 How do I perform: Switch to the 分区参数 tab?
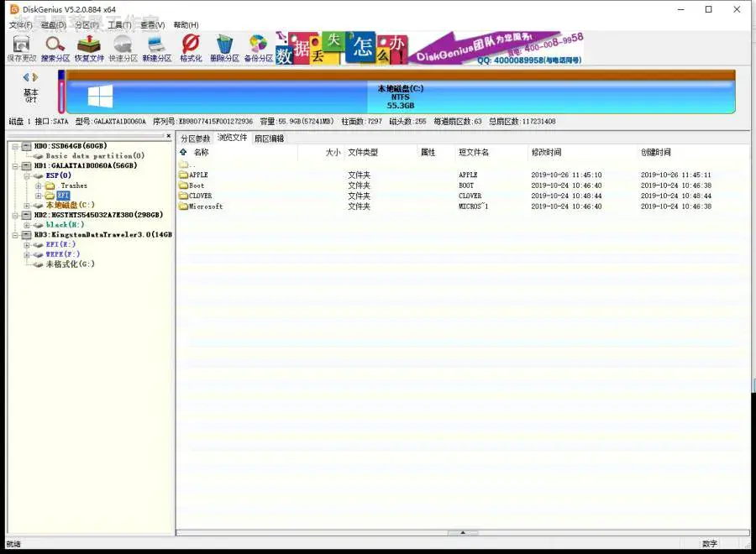pos(195,138)
